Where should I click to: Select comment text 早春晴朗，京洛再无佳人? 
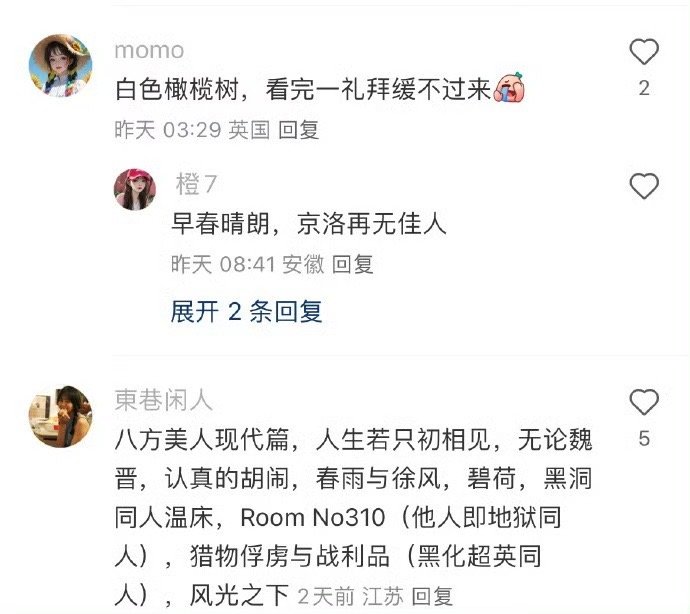[309, 224]
